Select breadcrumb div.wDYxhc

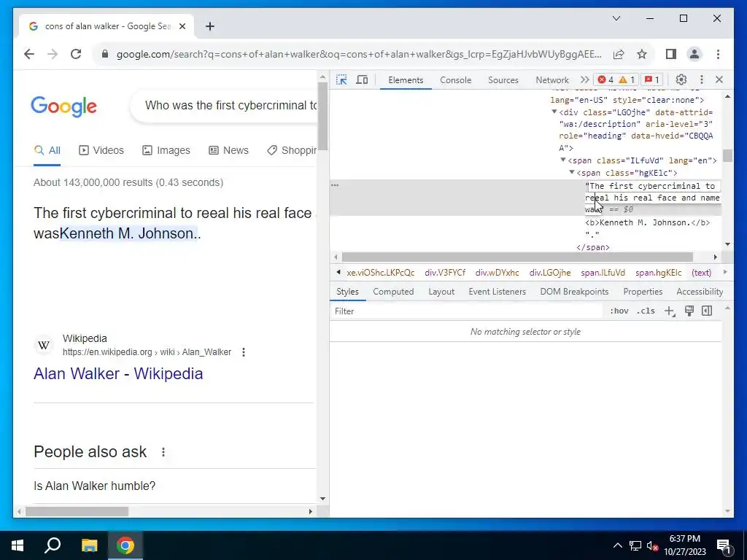[x=497, y=273]
